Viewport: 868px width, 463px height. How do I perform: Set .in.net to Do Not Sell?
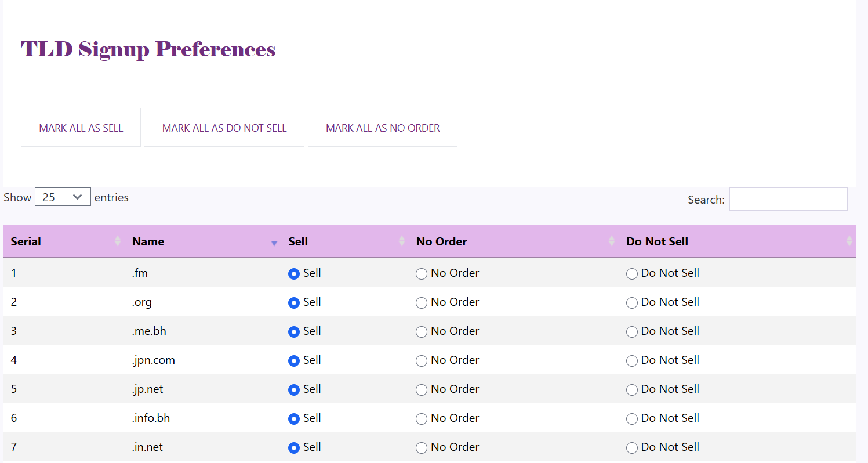(632, 448)
